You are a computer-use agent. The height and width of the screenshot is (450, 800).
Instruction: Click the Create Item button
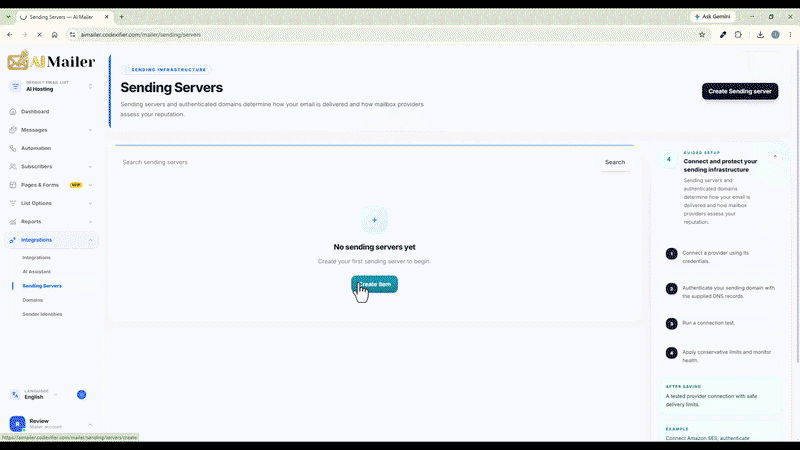374,284
